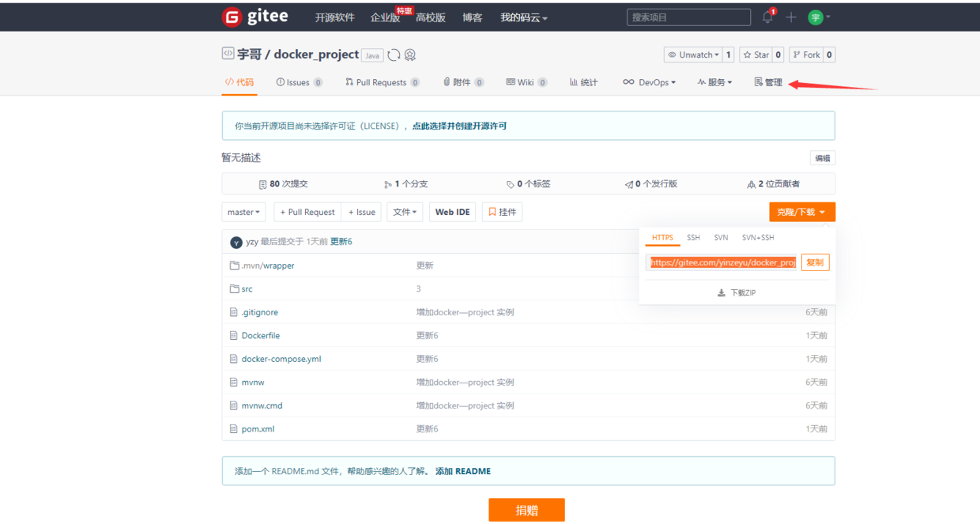Open the 宇哥 owner link

click(x=249, y=55)
